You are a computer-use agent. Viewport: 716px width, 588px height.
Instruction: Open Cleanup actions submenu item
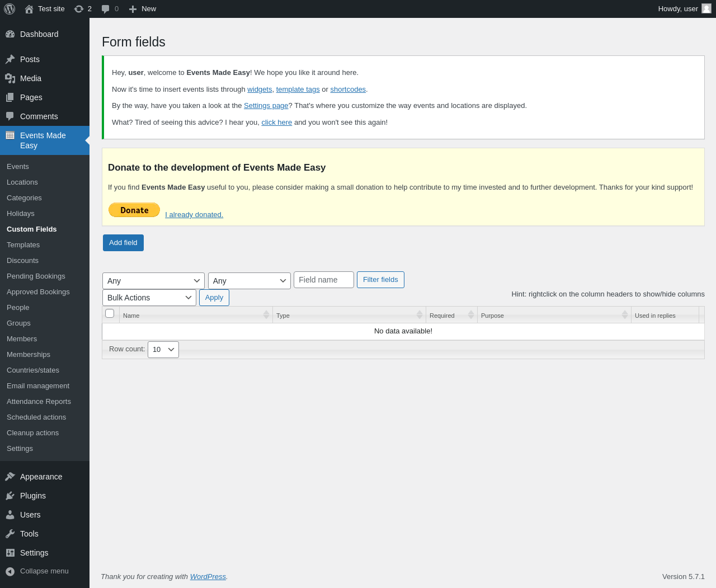(32, 433)
